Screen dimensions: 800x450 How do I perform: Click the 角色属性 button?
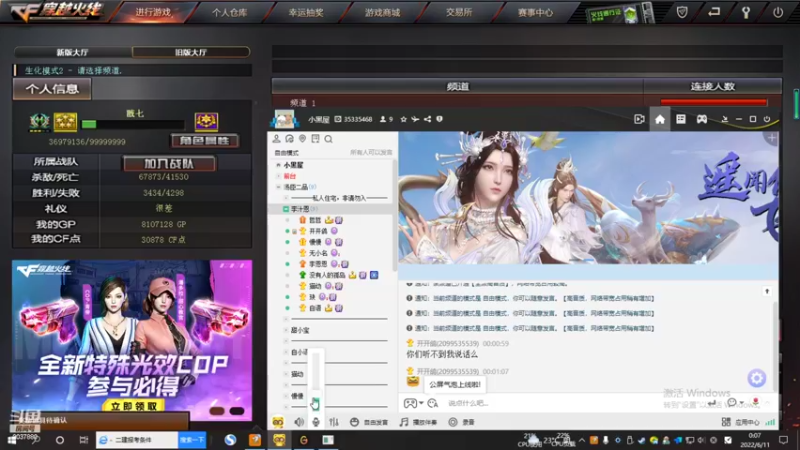click(x=205, y=140)
